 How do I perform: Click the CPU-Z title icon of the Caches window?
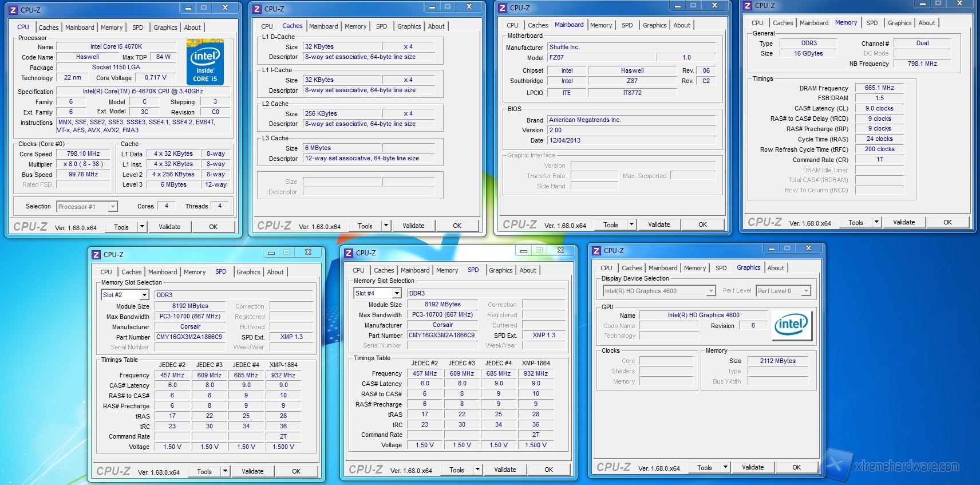tap(258, 9)
